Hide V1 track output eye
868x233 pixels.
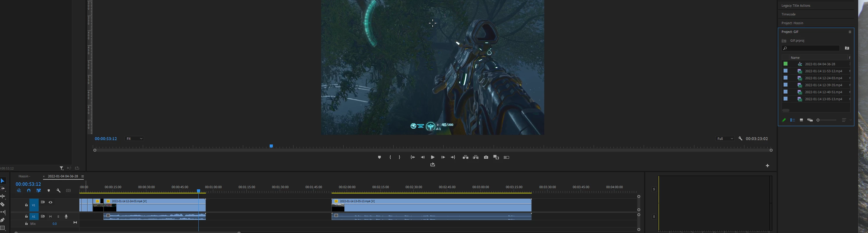51,202
